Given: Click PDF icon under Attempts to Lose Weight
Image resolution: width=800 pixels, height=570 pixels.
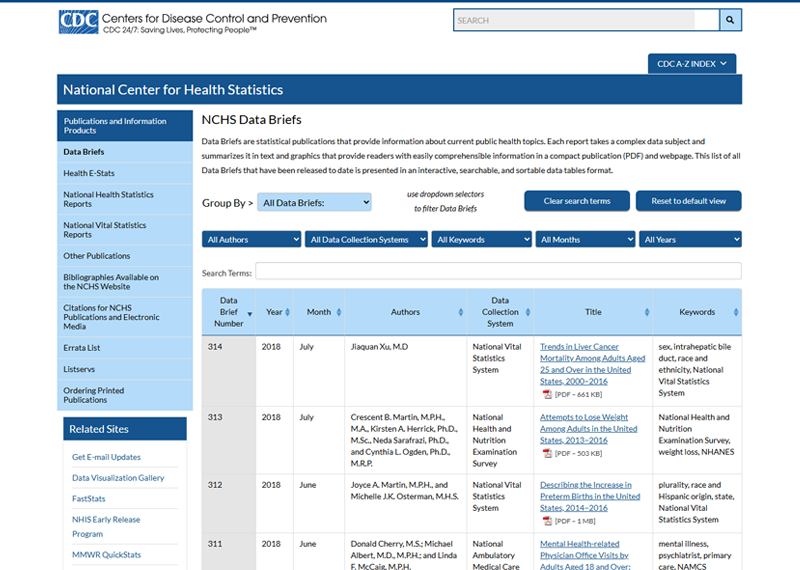Looking at the screenshot, I should pos(547,453).
